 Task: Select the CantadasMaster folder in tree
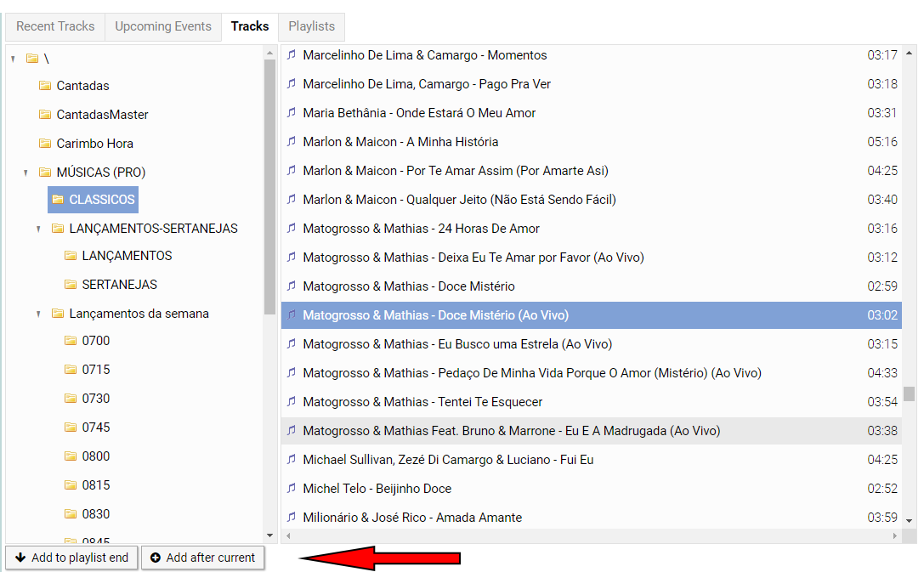tap(102, 115)
